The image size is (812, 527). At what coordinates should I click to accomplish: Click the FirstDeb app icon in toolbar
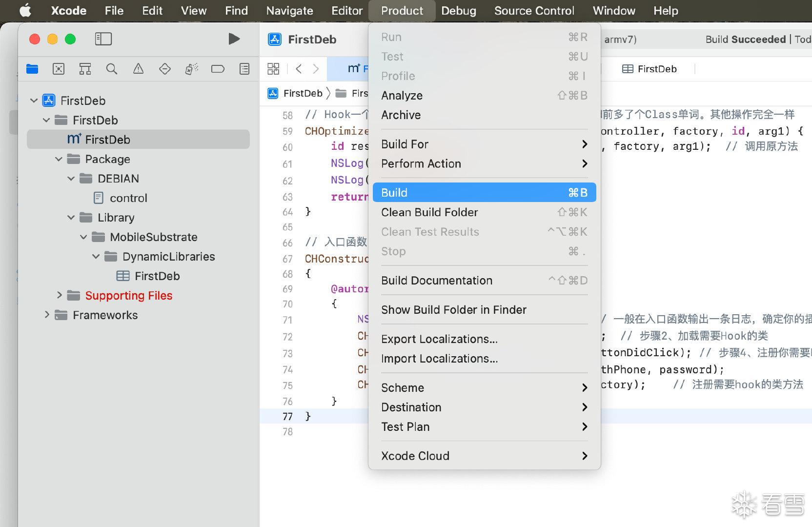pos(275,40)
